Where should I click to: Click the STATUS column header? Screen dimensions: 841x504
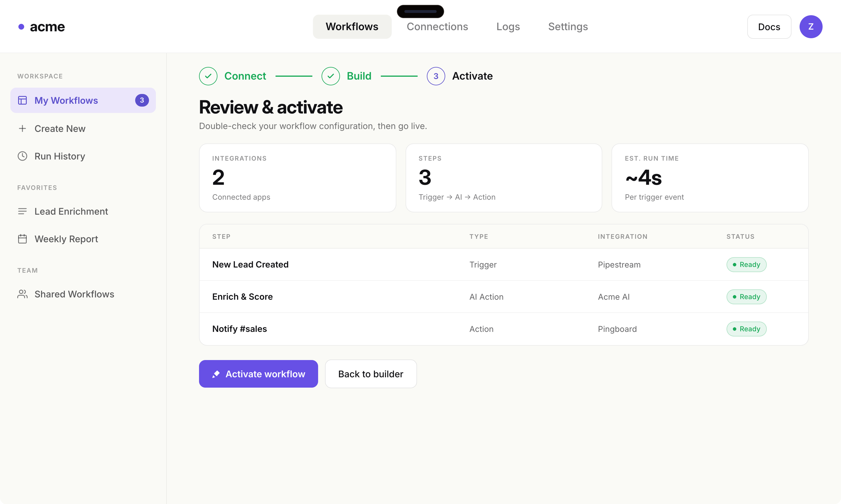coord(740,236)
